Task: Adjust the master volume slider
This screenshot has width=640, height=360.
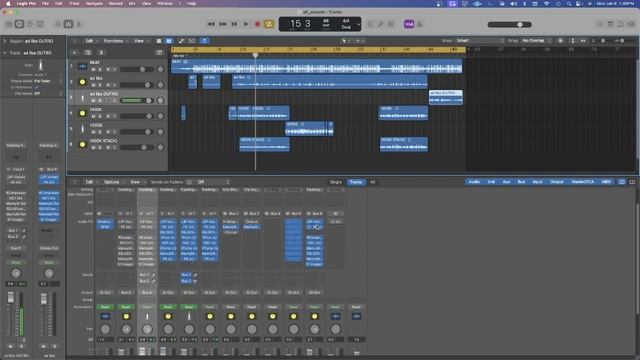Action: click(509, 24)
